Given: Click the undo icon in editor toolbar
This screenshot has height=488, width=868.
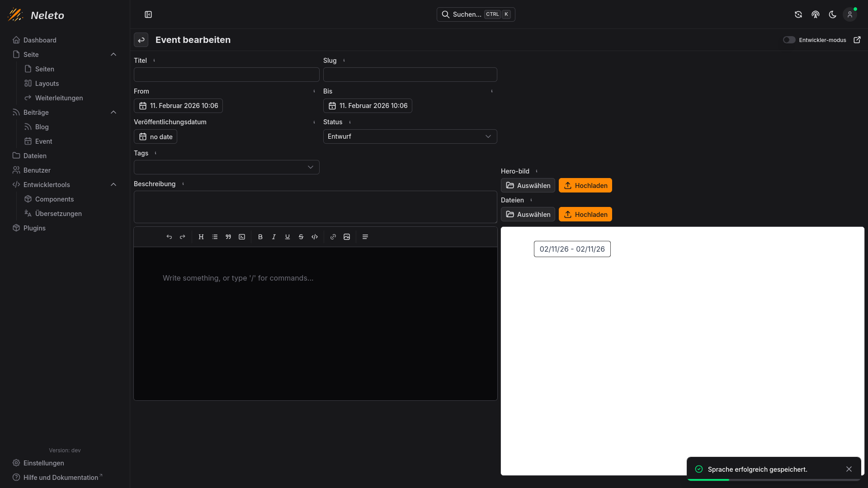Looking at the screenshot, I should click(169, 237).
